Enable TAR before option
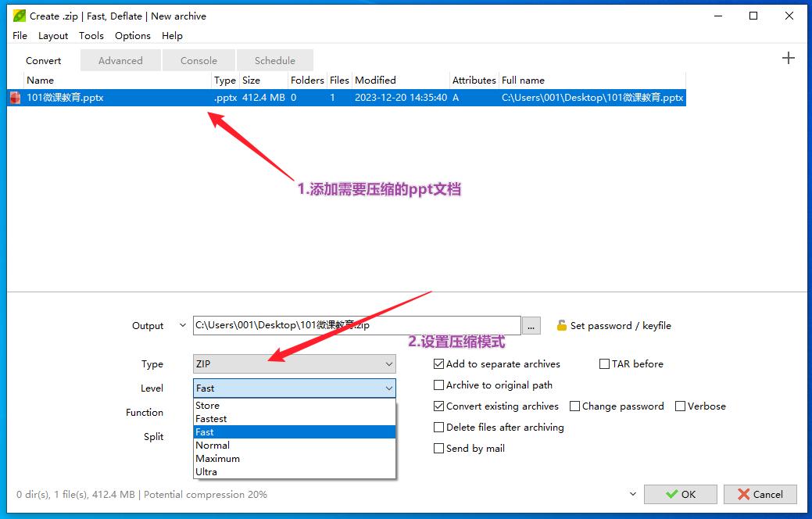Viewport: 812px width, 519px height. [x=604, y=364]
